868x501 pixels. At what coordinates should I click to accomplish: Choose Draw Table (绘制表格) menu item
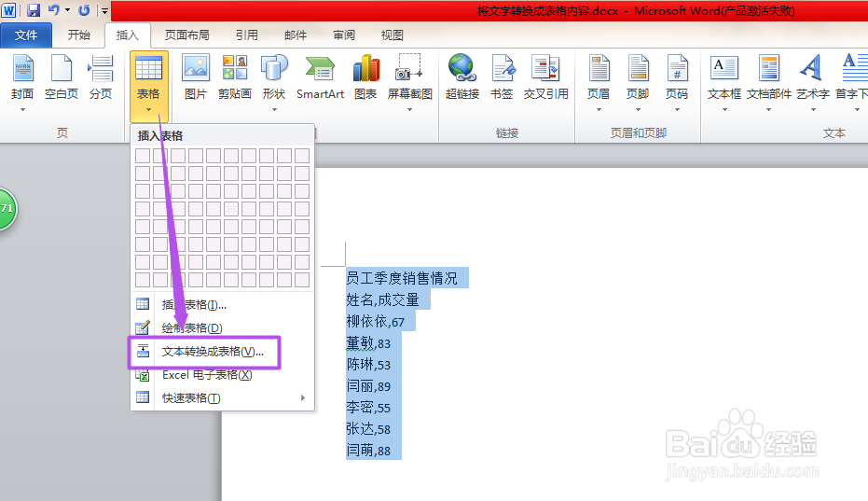(223, 327)
